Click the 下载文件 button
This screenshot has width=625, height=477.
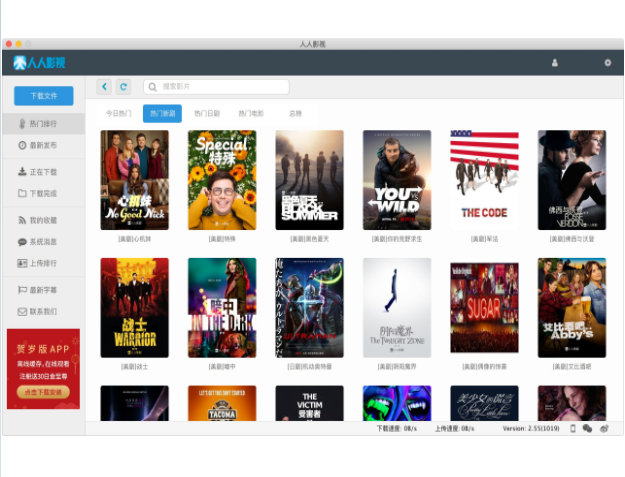pos(44,96)
